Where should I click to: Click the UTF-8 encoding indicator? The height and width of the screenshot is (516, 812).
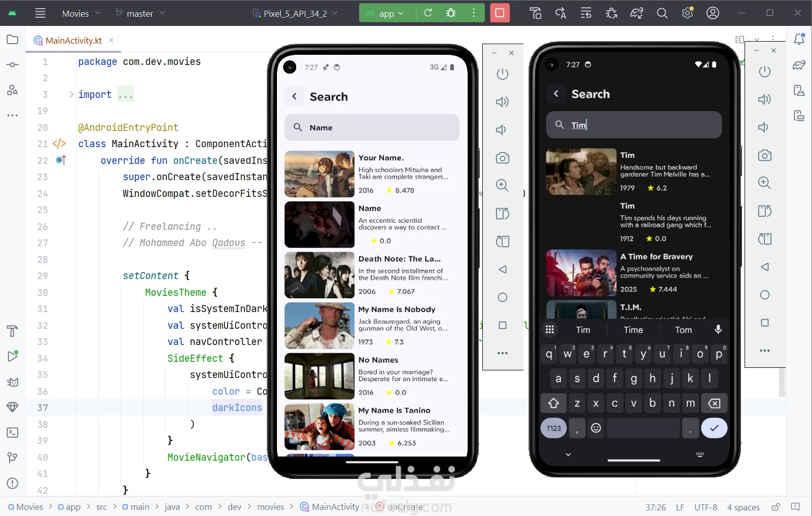click(705, 507)
